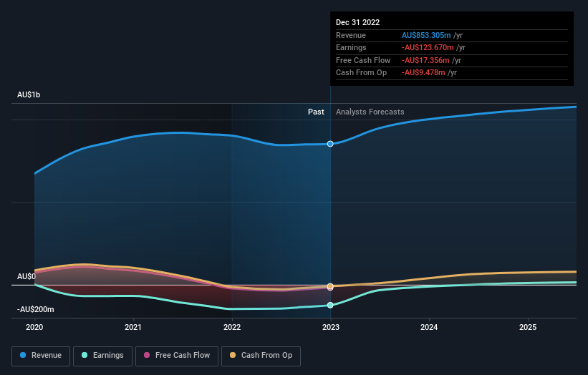Toggle the Free Cash Flow legend button
This screenshot has width=588, height=375.
[x=177, y=356]
